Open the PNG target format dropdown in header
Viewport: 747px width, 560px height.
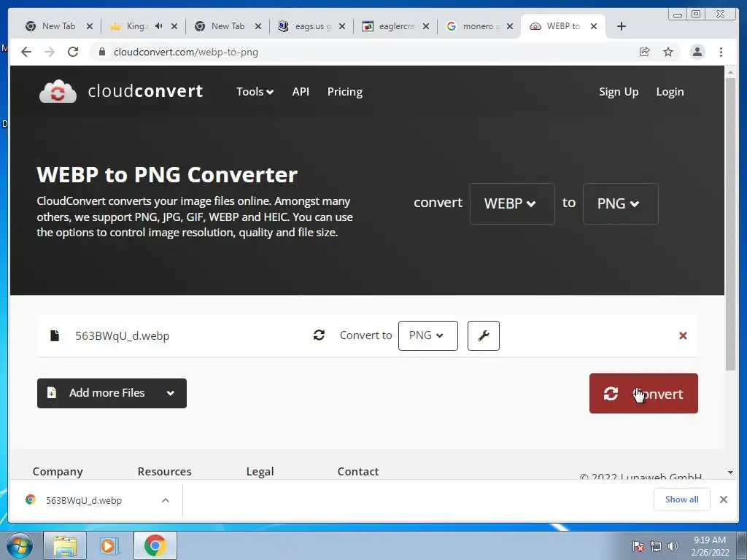(x=620, y=204)
